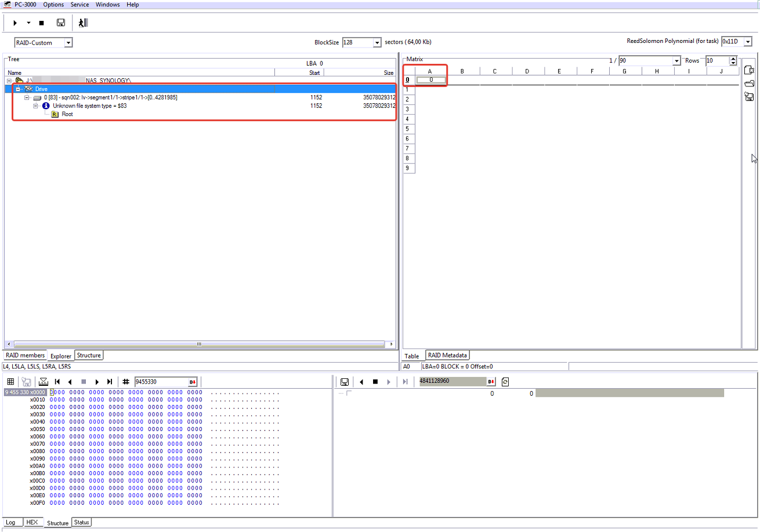Image resolution: width=760 pixels, height=532 pixels.
Task: Click the ruler icon in hex toolbar
Action: click(x=44, y=382)
